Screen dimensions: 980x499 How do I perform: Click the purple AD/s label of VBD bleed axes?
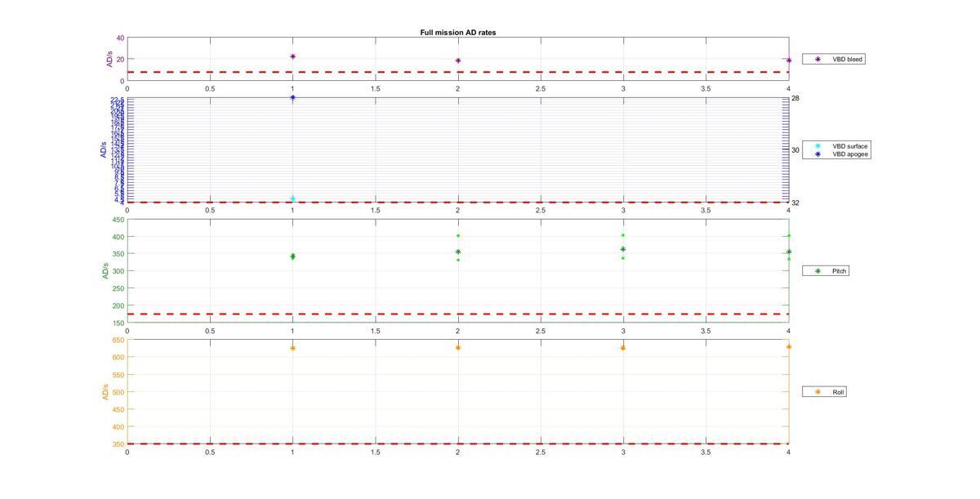(x=109, y=59)
